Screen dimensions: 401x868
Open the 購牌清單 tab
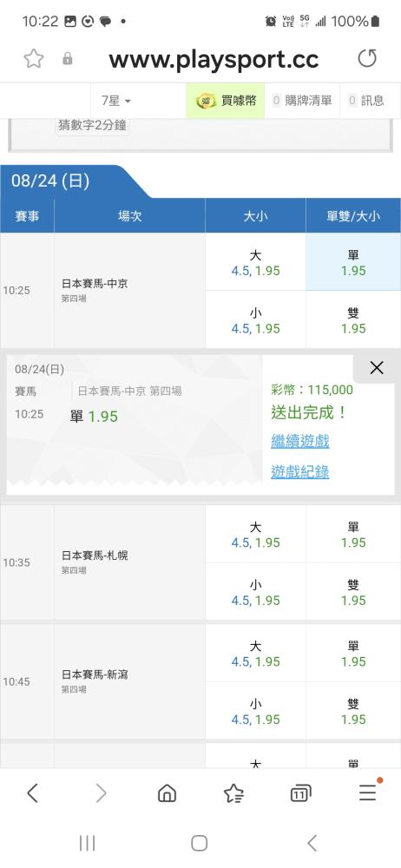point(302,101)
